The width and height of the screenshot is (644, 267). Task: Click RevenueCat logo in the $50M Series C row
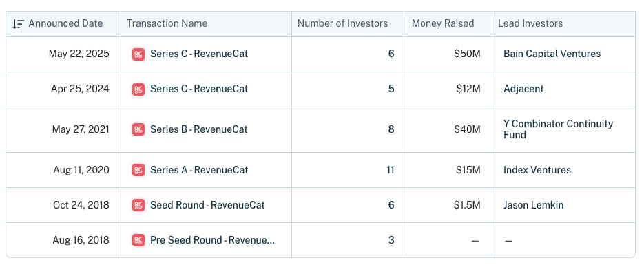(x=138, y=54)
